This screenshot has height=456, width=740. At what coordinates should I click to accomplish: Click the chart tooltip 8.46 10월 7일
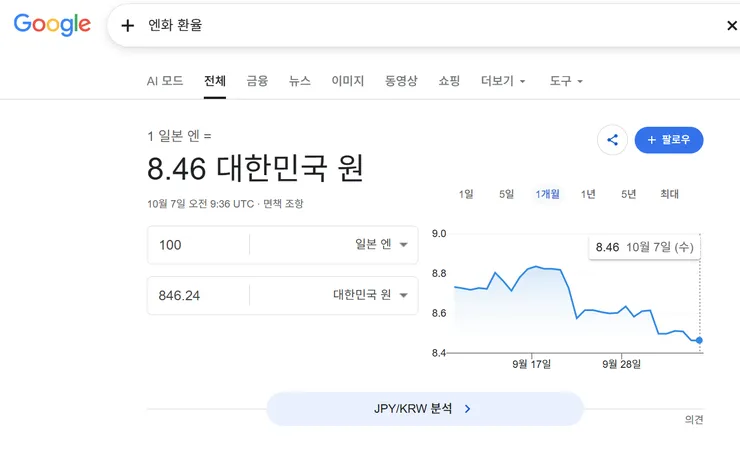click(645, 247)
